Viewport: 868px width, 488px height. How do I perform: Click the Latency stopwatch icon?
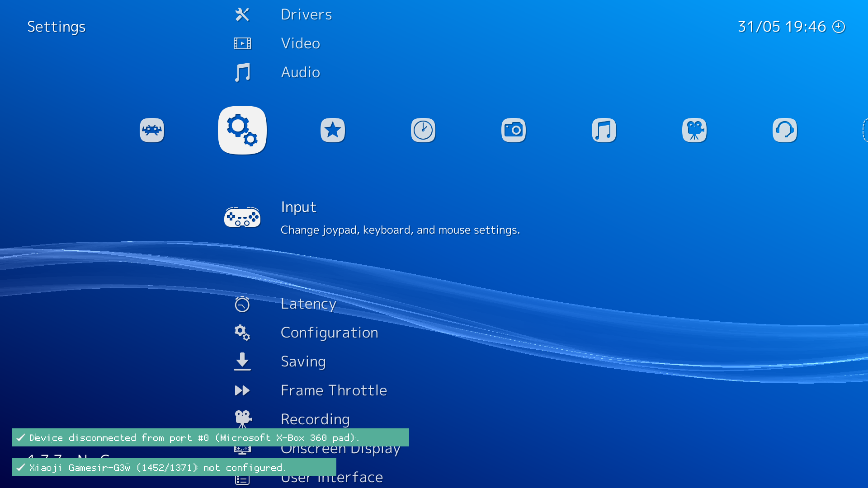(x=242, y=304)
